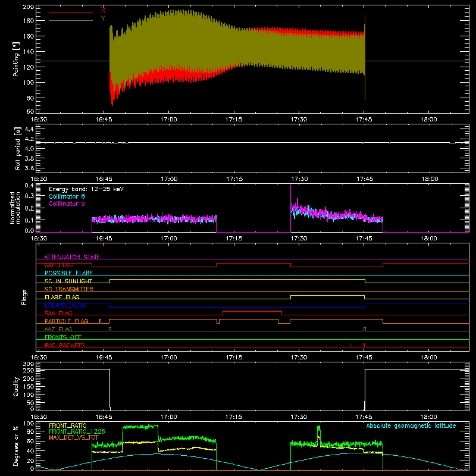
Task: Click the Absolute geomagnetic latitude label
Action: 411,425
